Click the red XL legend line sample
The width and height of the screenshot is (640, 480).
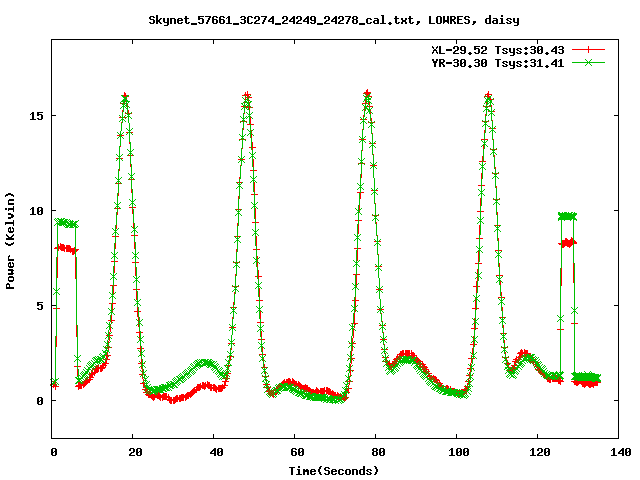(588, 50)
